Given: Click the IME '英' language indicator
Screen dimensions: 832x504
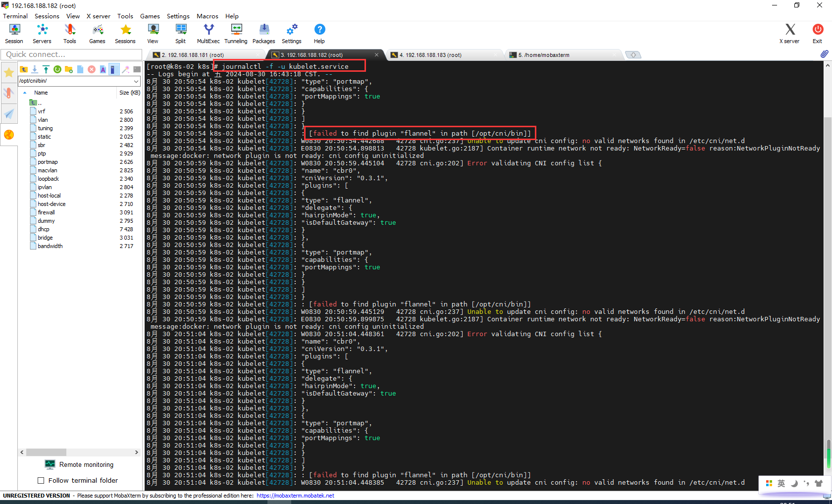Looking at the screenshot, I should (x=781, y=484).
